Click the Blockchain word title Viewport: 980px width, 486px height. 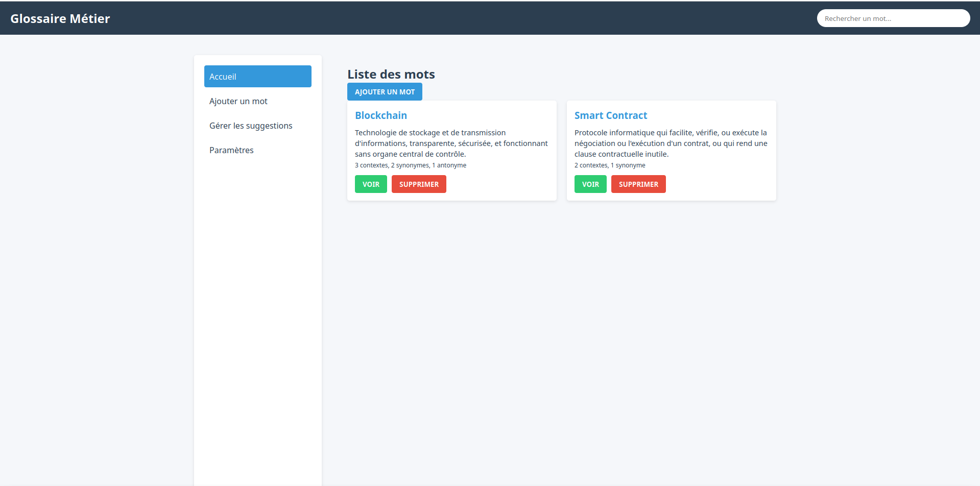[380, 115]
